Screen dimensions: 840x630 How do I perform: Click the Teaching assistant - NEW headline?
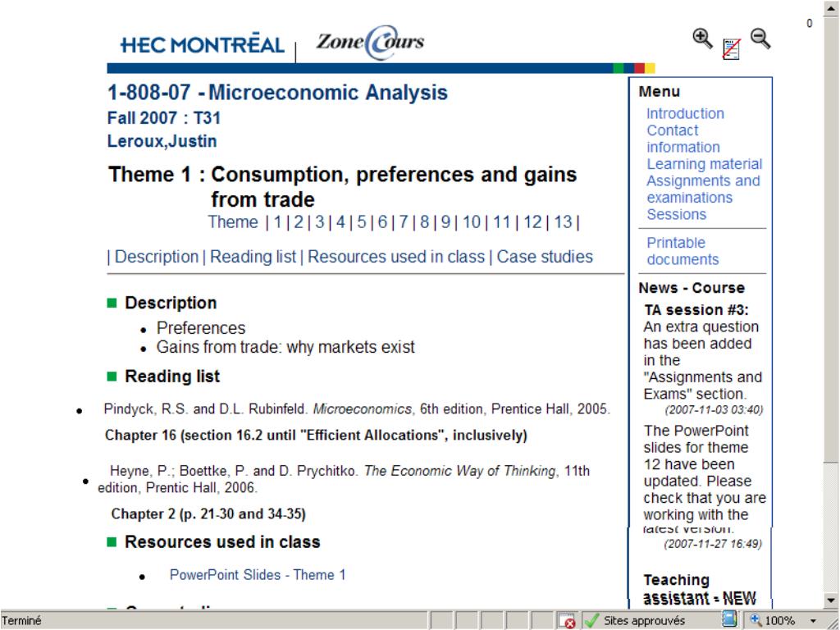700,589
